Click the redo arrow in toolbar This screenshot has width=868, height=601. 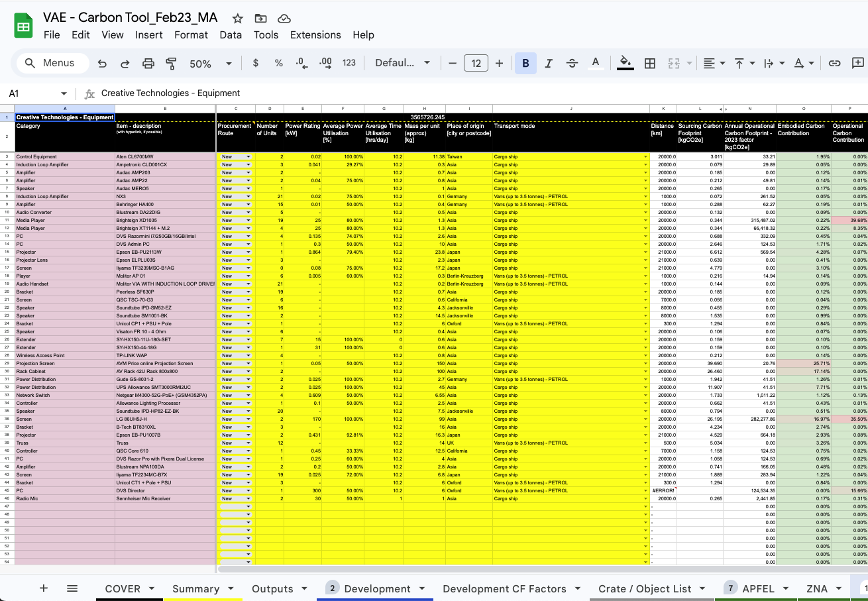pyautogui.click(x=125, y=63)
